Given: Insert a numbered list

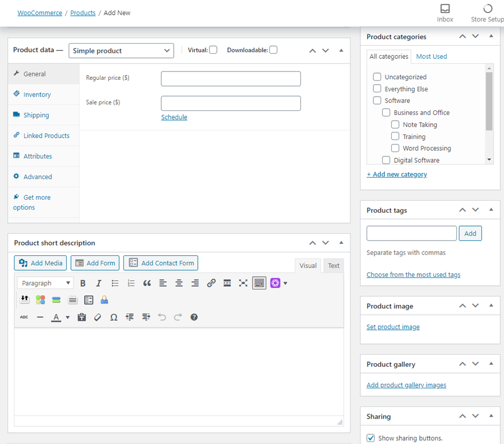Looking at the screenshot, I should (131, 283).
